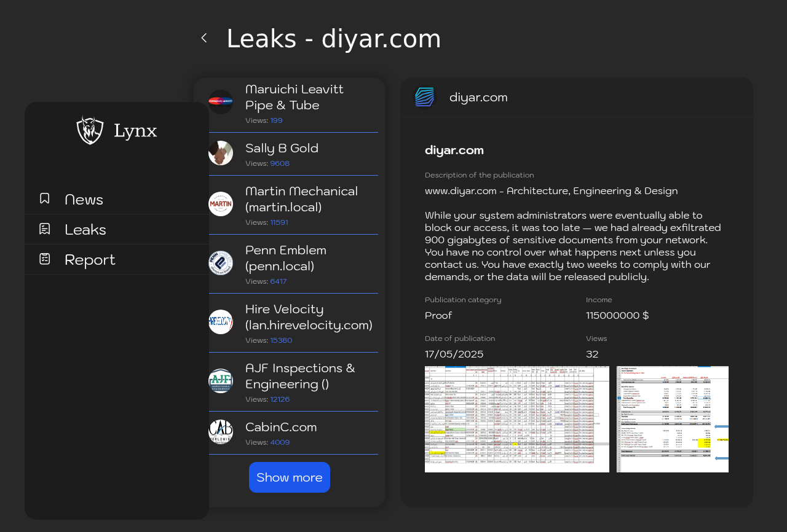Click the AJF Inspections round logo

point(221,381)
